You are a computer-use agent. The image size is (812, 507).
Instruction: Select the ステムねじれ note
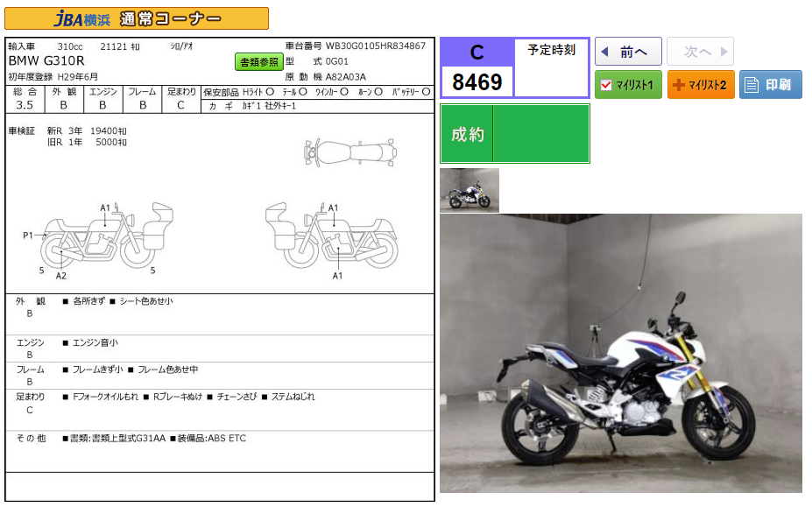pyautogui.click(x=293, y=397)
